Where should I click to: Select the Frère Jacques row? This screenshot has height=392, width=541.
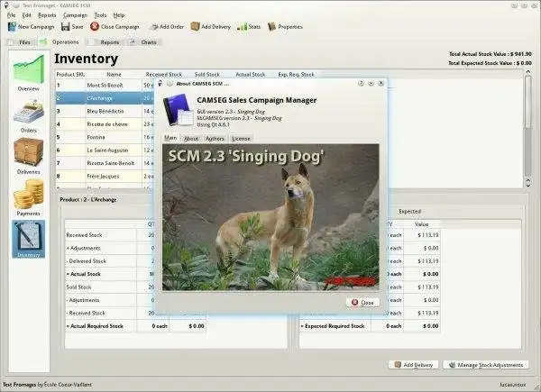[x=105, y=177]
